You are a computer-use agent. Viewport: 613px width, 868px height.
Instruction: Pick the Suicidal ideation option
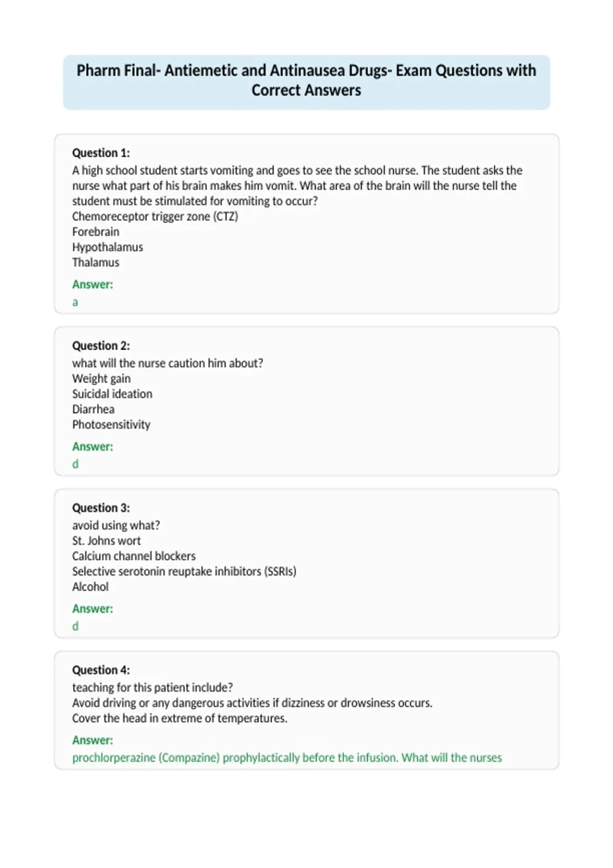(x=112, y=394)
